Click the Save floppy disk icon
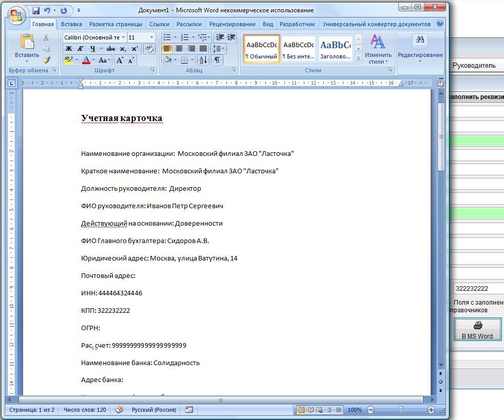 coord(36,11)
